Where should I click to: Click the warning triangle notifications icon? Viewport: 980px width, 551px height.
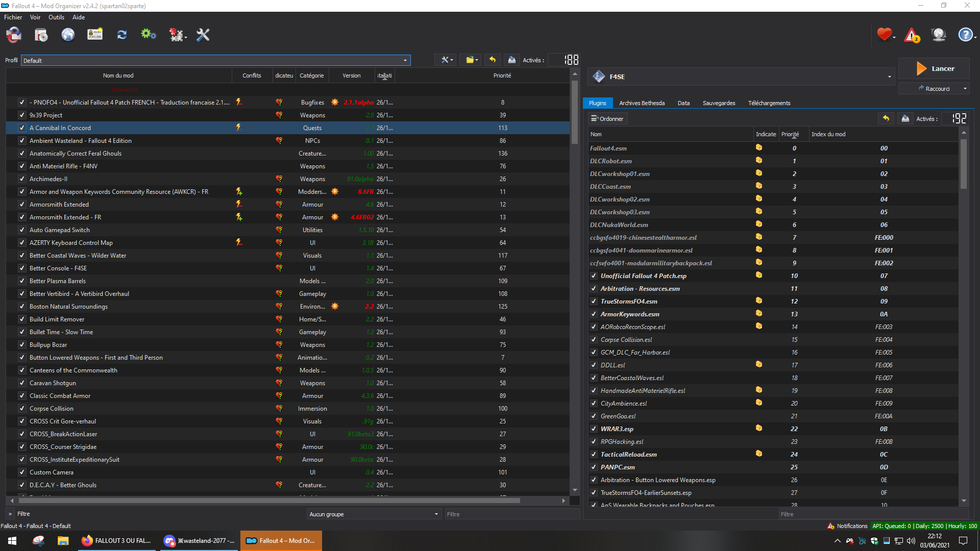point(911,35)
